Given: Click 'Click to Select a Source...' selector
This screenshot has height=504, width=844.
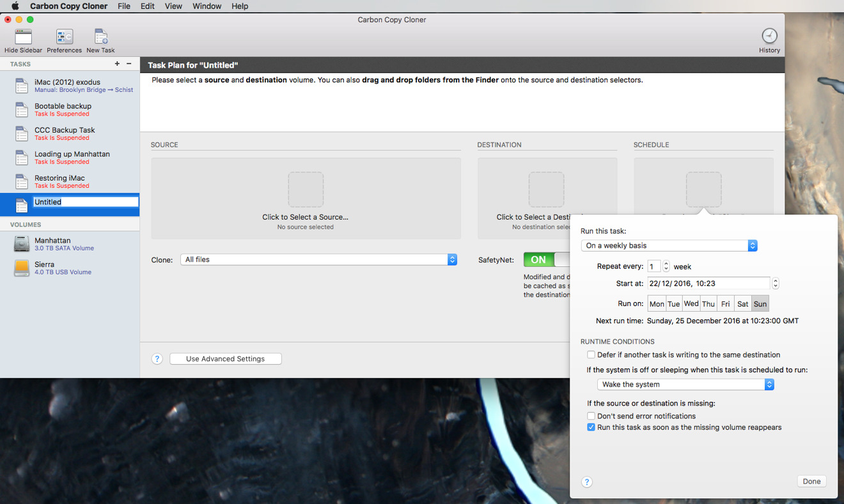Looking at the screenshot, I should 306,198.
